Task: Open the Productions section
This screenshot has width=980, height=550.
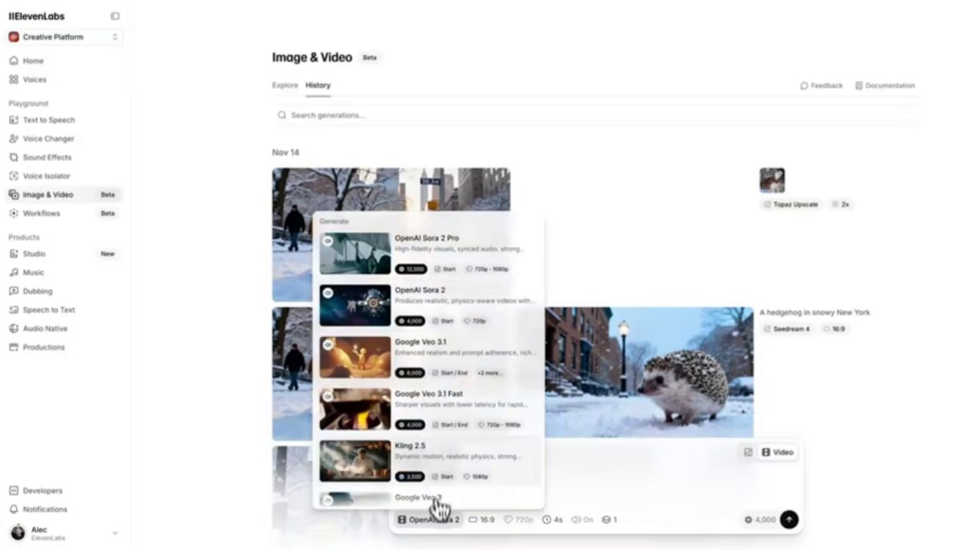Action: (44, 347)
